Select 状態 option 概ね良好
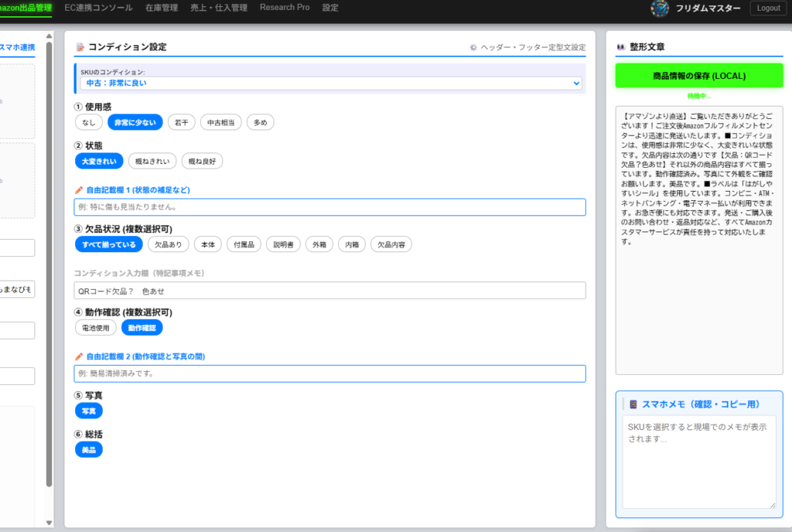This screenshot has height=532, width=792. pos(202,161)
